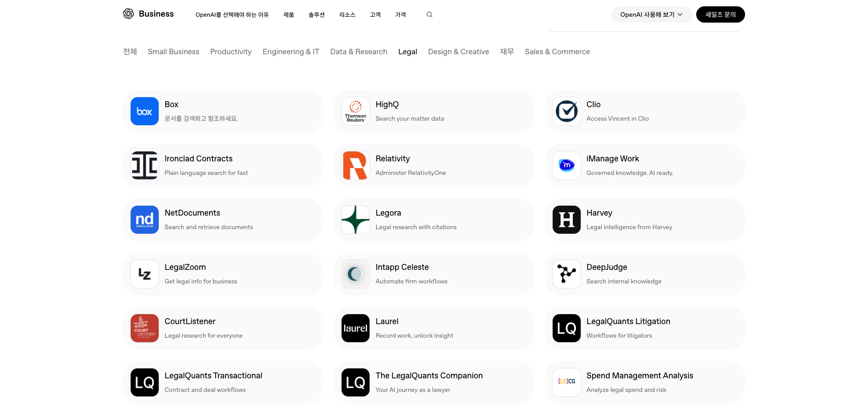Open the Legora title link

click(388, 213)
